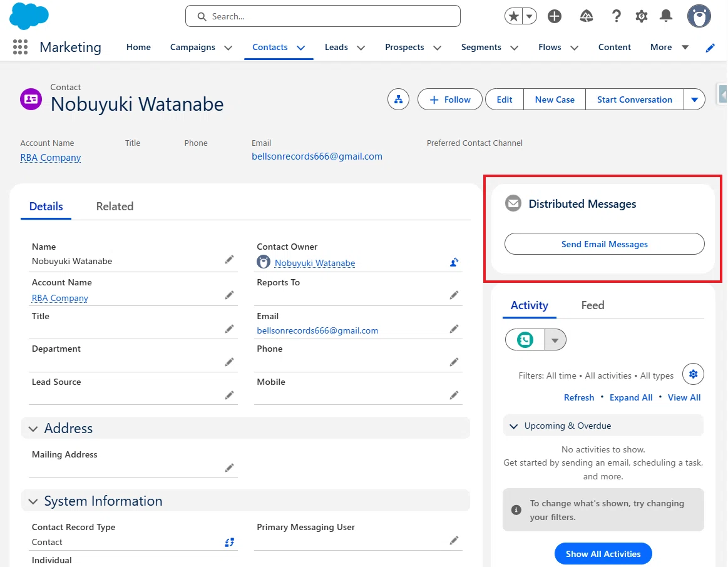Open the Flows tab dropdown chevron
Screen dimensions: 728x567
[574, 48]
